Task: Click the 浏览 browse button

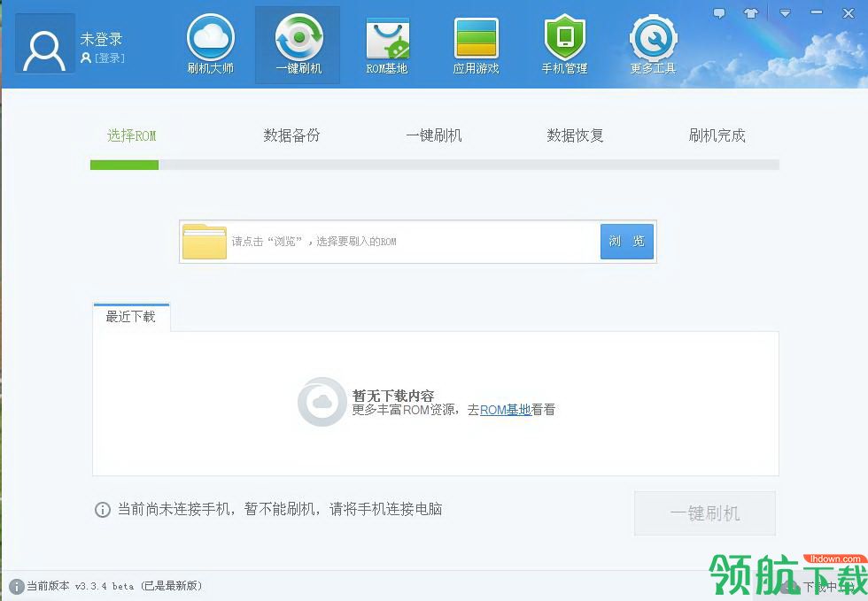Action: [627, 242]
